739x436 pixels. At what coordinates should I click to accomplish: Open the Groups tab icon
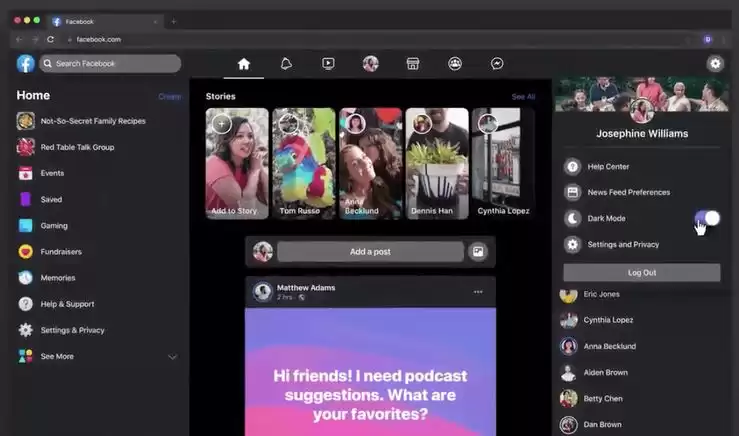click(455, 64)
